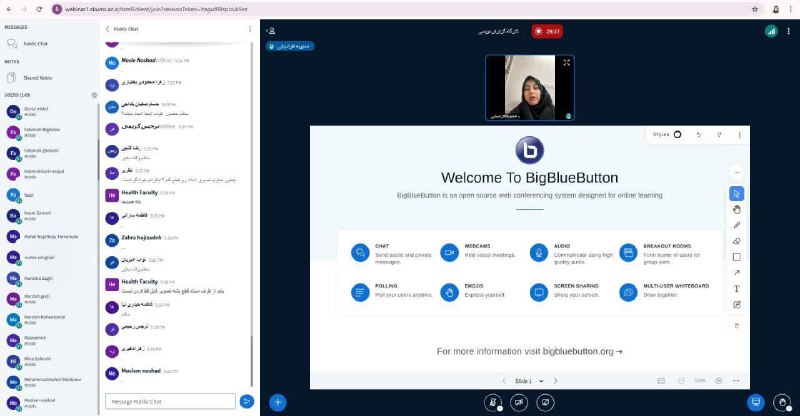This screenshot has height=416, width=800.
Task: Open chat options three-dot menu
Action: [249, 29]
